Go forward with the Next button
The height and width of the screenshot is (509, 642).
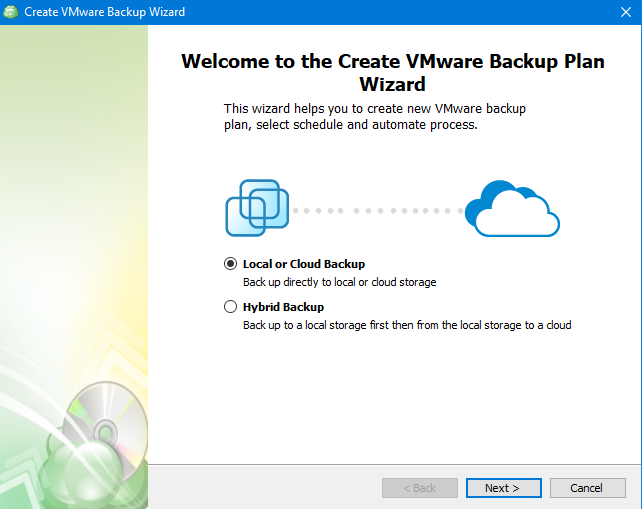(x=504, y=488)
